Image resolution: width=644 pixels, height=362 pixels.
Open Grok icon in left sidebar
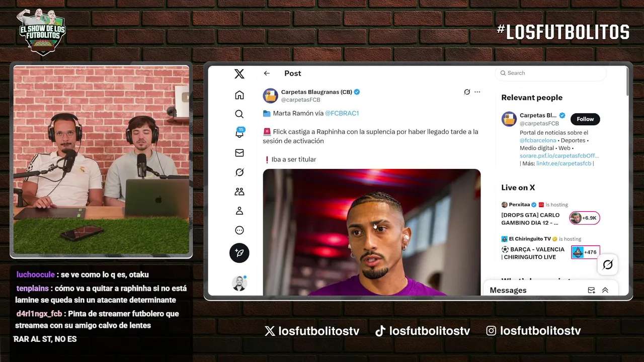point(239,172)
